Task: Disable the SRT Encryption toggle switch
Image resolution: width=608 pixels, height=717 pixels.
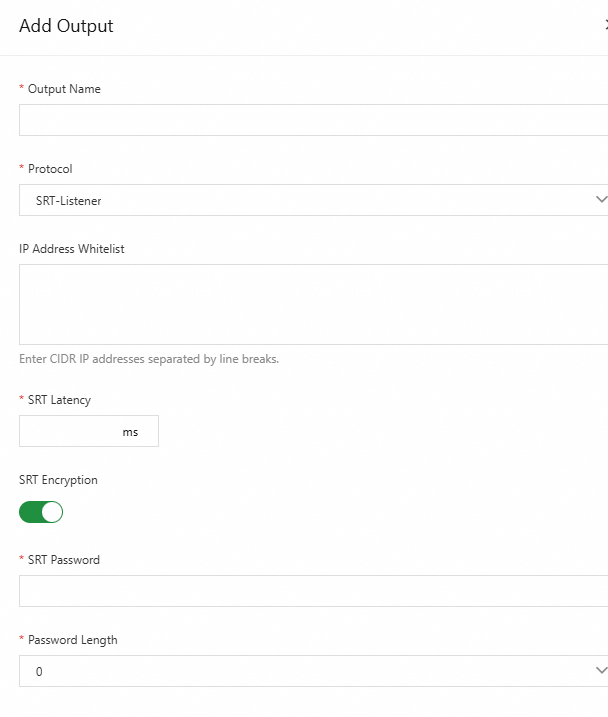Action: 41,512
